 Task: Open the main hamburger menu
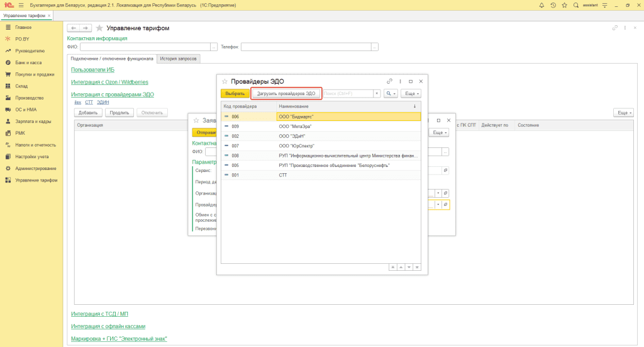pos(21,5)
